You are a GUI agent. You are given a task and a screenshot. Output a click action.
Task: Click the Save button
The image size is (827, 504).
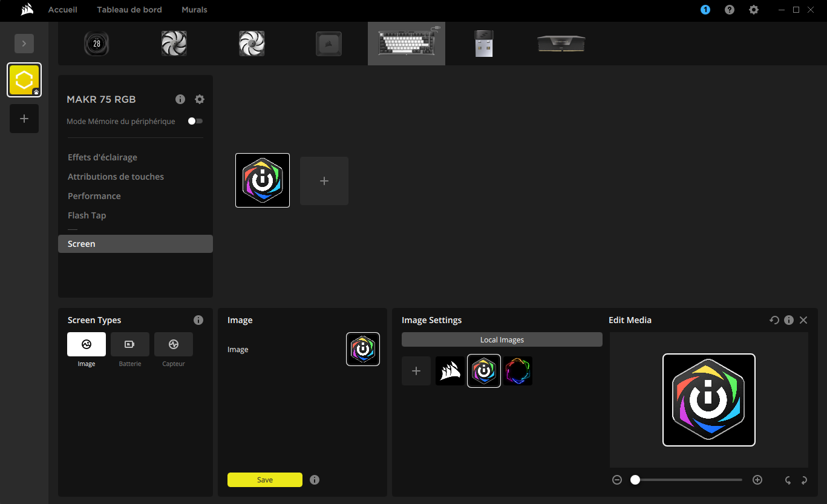point(265,480)
